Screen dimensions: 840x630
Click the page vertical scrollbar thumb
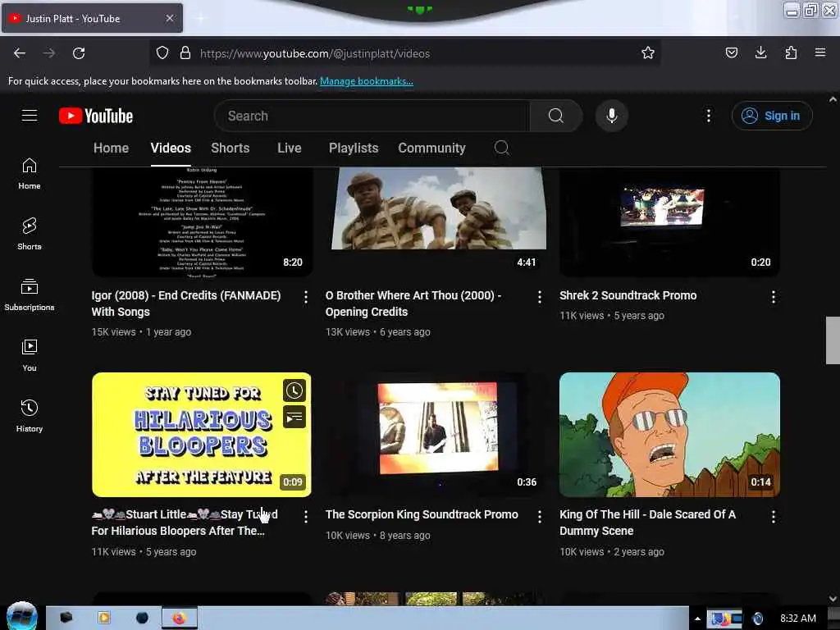[833, 340]
